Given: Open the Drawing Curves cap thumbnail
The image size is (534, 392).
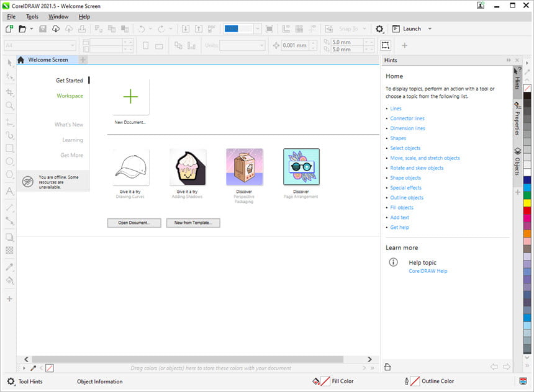Looking at the screenshot, I should pos(131,167).
